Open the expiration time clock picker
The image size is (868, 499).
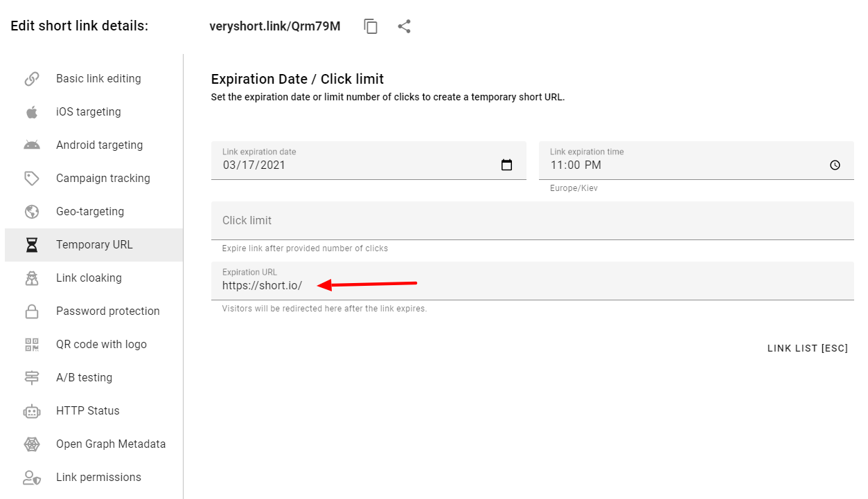tap(834, 165)
